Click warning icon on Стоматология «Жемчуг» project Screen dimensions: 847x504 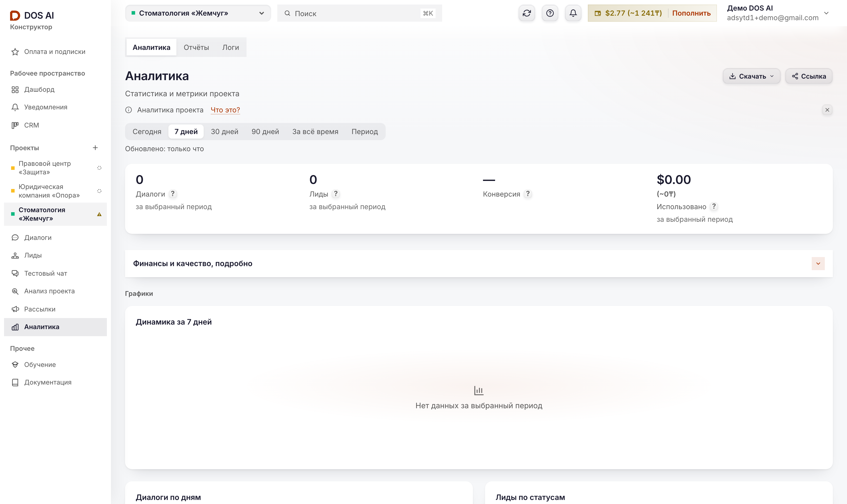[x=99, y=214]
